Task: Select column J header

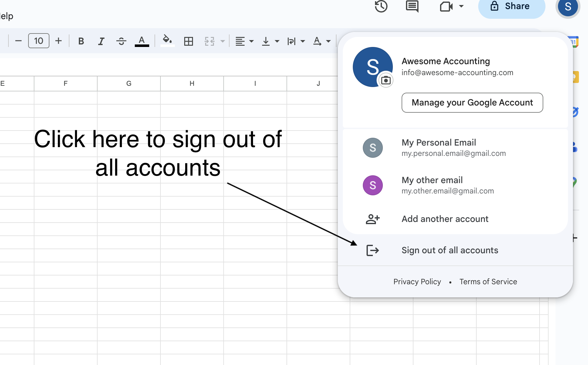Action: 313,83
